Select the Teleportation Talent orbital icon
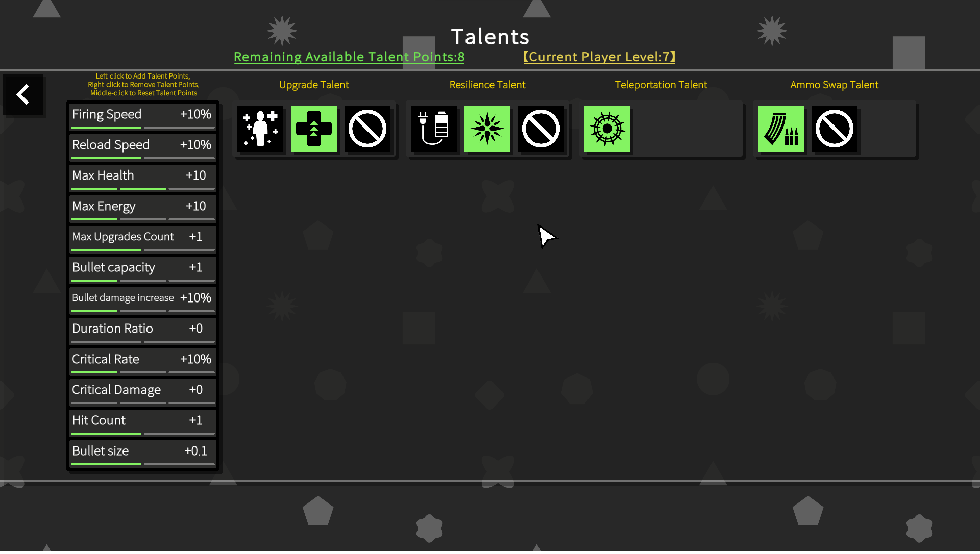Viewport: 980px width, 554px height. (606, 128)
